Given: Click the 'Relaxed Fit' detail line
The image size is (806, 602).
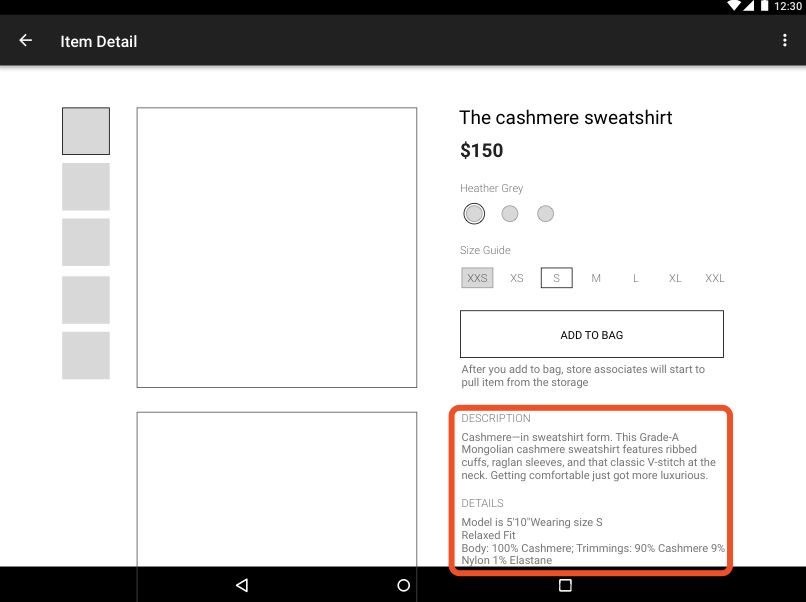Looking at the screenshot, I should (488, 535).
